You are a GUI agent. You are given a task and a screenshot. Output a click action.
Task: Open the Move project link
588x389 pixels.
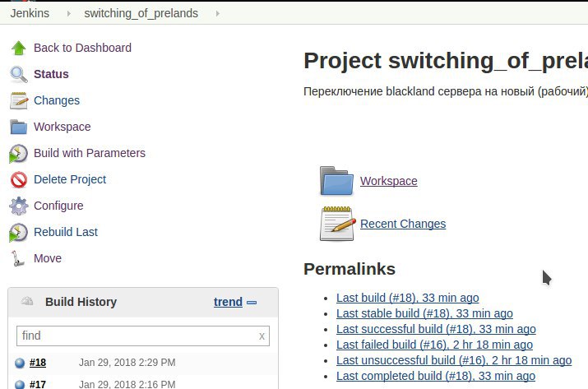(x=48, y=258)
